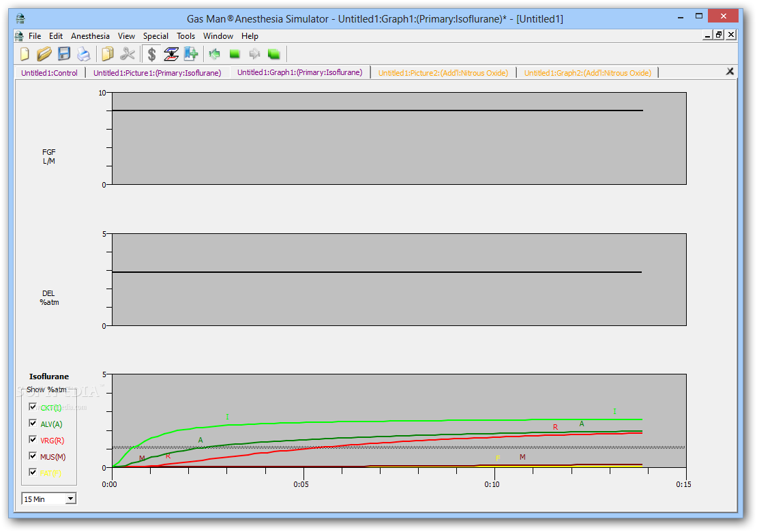Click the 0:05 time axis label

pyautogui.click(x=301, y=484)
